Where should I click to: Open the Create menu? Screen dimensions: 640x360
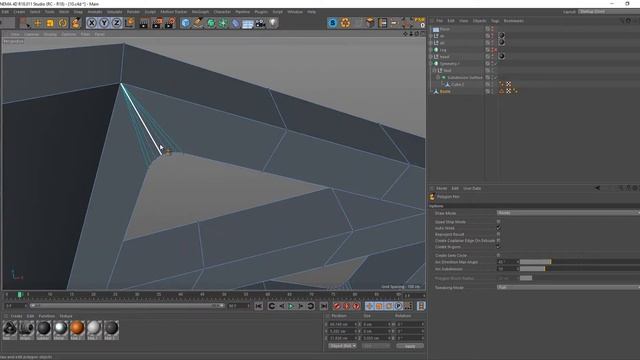(x=19, y=12)
